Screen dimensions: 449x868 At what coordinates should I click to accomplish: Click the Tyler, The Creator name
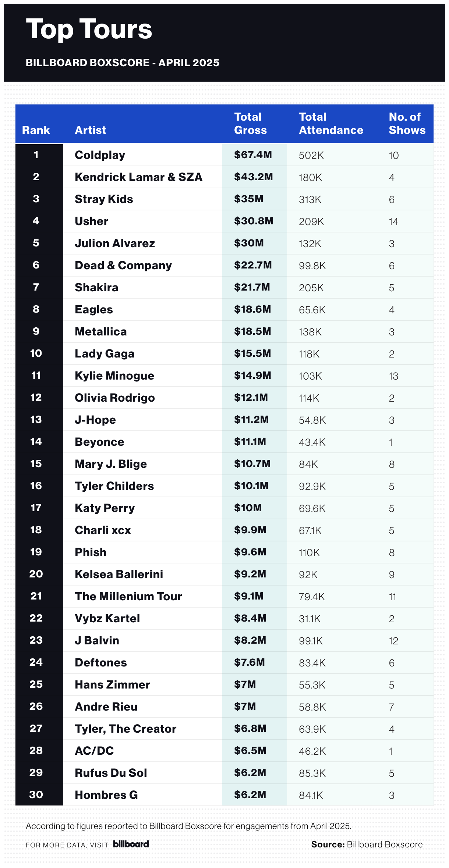pyautogui.click(x=126, y=729)
